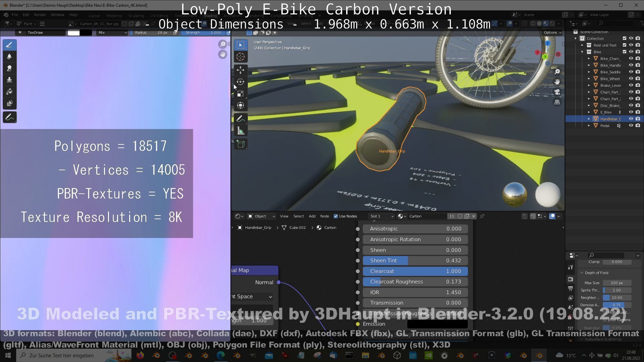Image resolution: width=644 pixels, height=362 pixels.
Task: Open the Slot 1 material slot dropdown
Action: click(x=381, y=216)
